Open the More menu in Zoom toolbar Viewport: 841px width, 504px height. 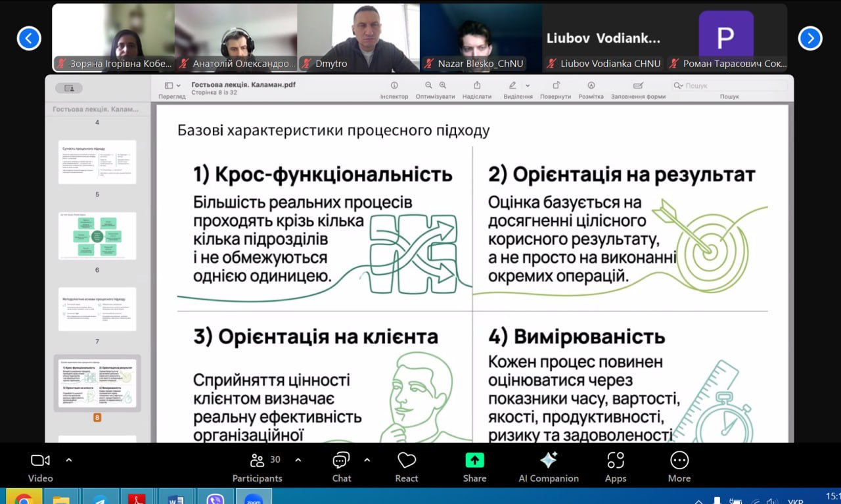[x=679, y=467]
